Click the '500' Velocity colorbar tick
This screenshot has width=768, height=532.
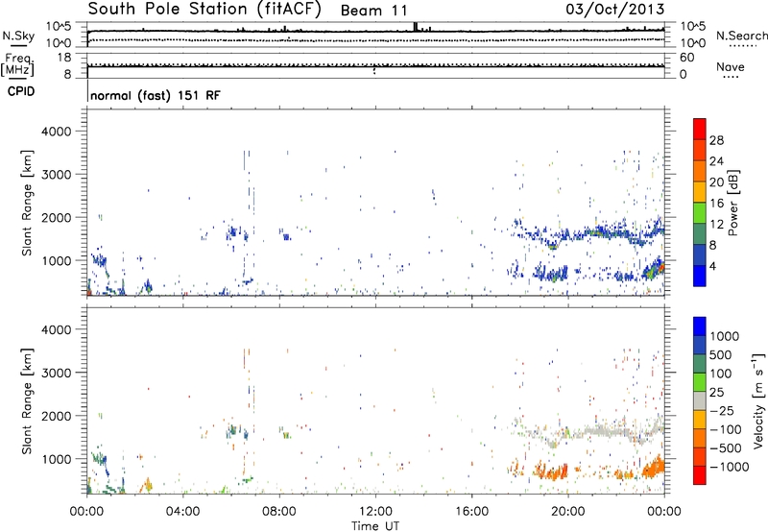[x=723, y=354]
